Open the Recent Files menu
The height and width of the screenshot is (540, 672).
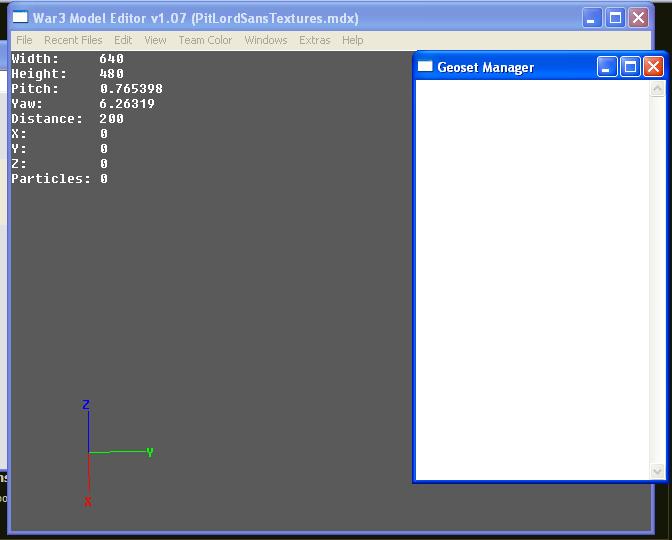[73, 40]
